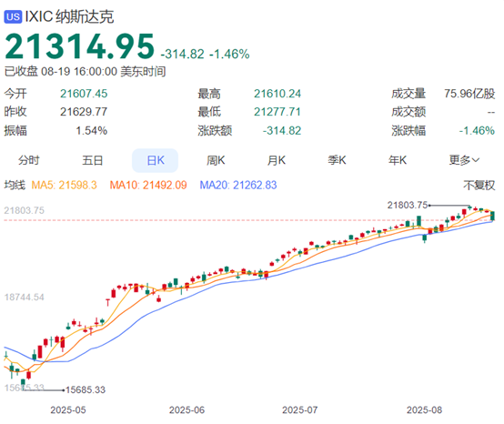The image size is (504, 424).
Task: Switch to the 五日 five-day tab
Action: point(92,160)
